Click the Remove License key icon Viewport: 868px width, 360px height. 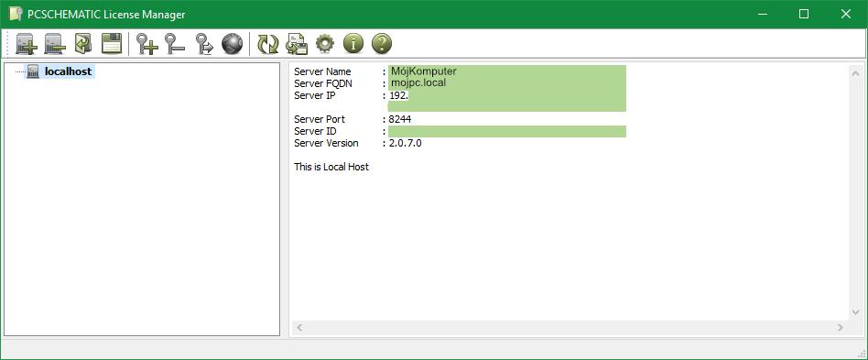click(x=175, y=44)
